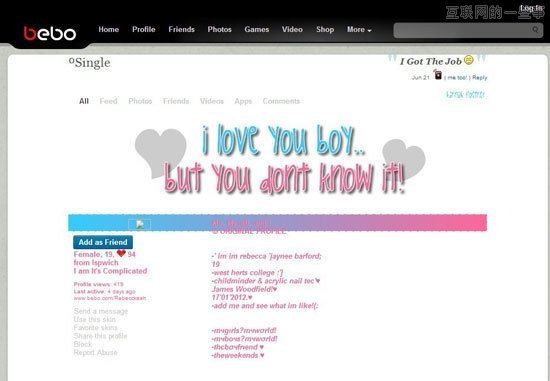
Task: Click the smiley emoticon beside I Got The Job
Action: coord(468,60)
